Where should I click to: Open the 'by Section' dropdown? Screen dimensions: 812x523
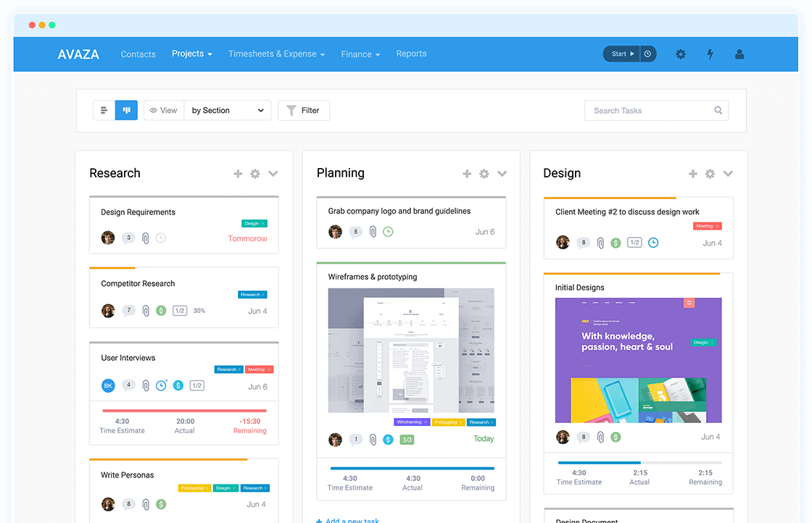[x=227, y=110]
